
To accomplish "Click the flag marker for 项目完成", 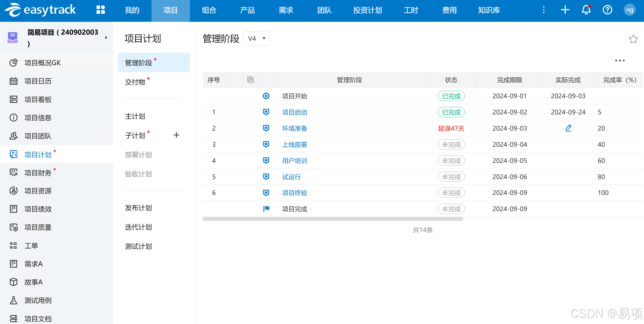I will tap(266, 209).
